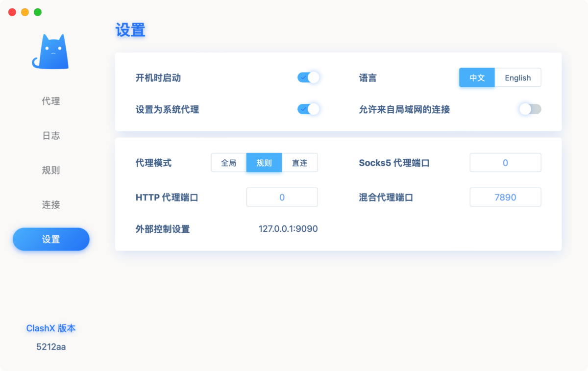This screenshot has width=588, height=371.
Task: Click the ClashX cat logo icon
Action: click(x=50, y=51)
